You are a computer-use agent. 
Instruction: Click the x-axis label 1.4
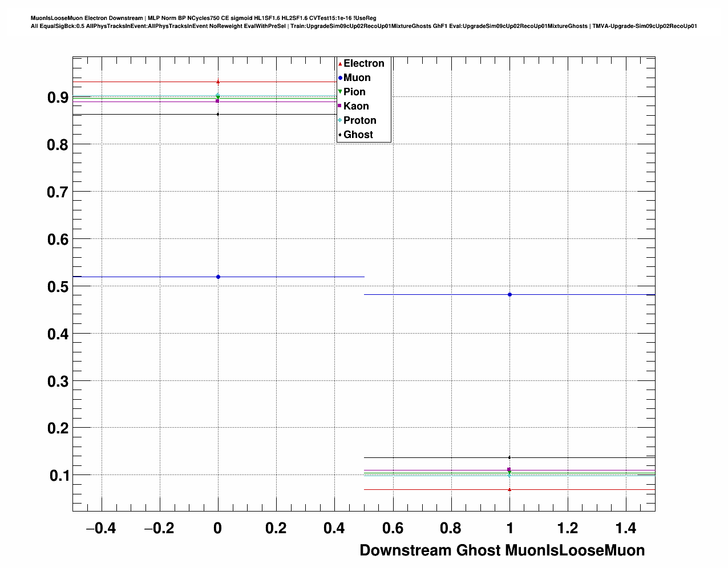pos(626,529)
